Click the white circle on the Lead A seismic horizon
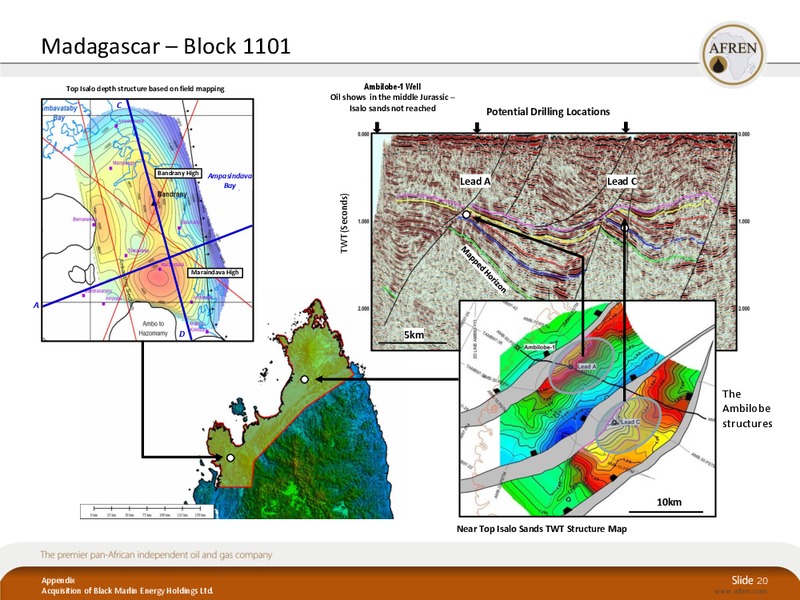Image resolution: width=800 pixels, height=600 pixels. point(466,215)
